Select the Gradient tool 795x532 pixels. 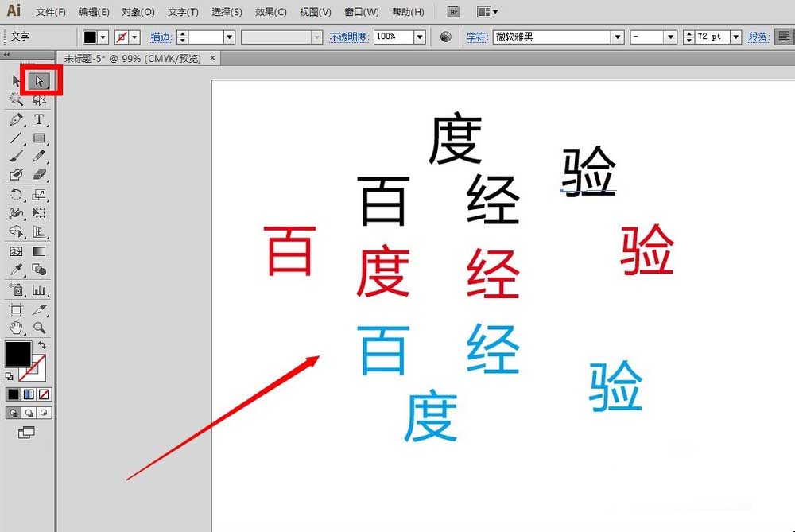point(39,251)
